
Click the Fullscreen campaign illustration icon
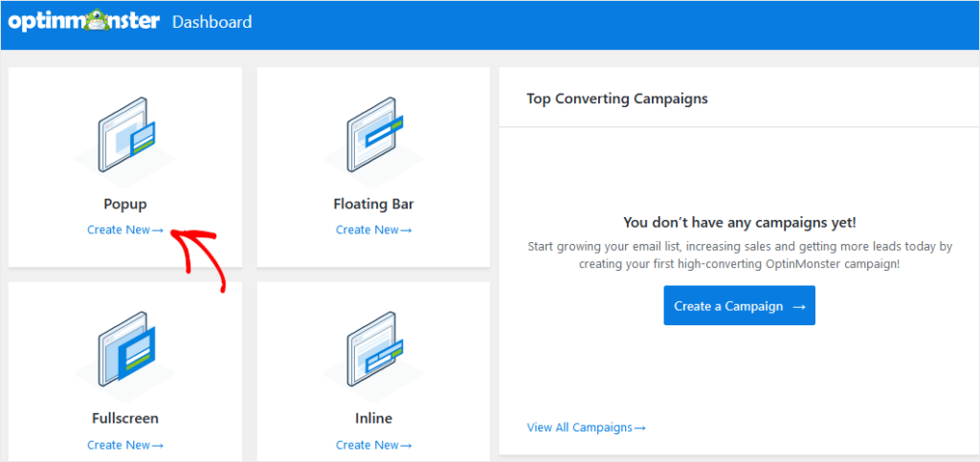coord(125,350)
